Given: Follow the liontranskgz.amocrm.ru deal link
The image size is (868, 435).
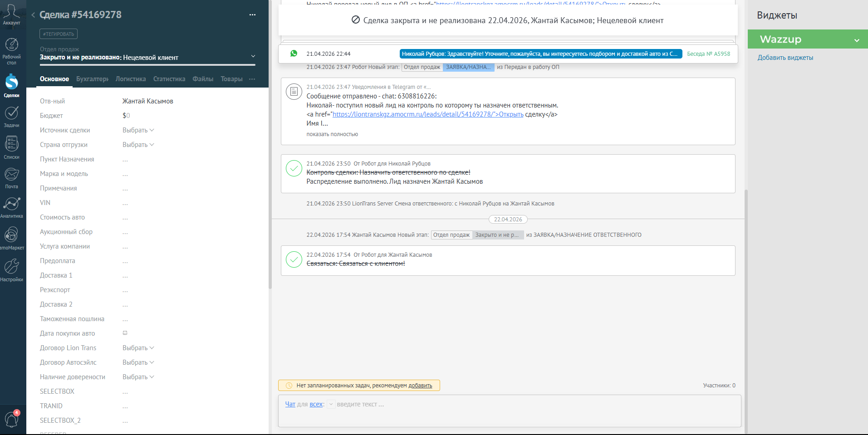Looking at the screenshot, I should pos(428,114).
